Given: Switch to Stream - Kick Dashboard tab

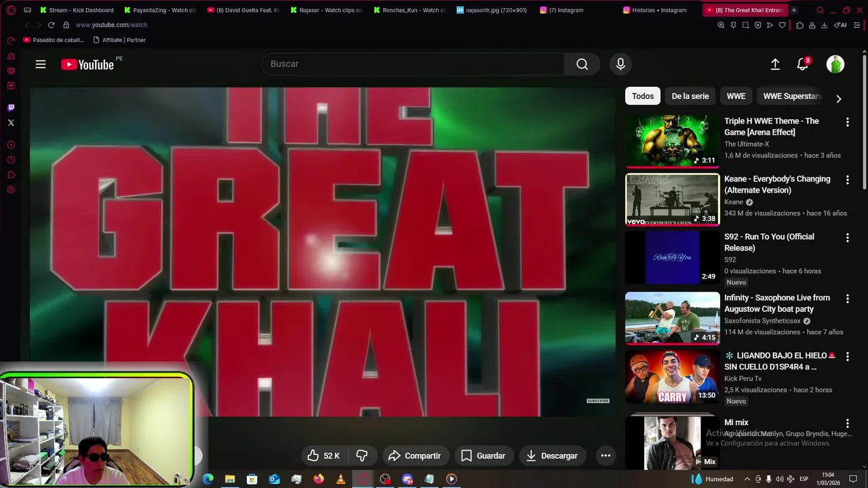Looking at the screenshot, I should pos(77,10).
